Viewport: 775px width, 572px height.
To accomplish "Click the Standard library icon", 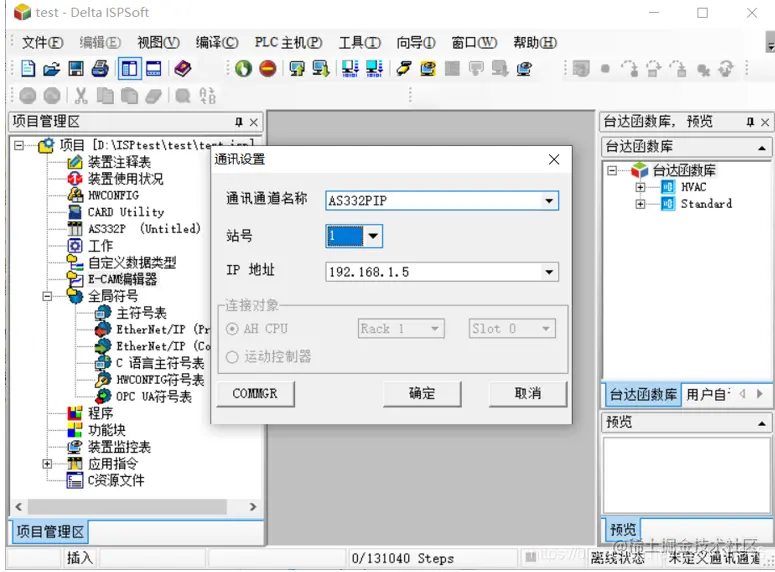I will tap(668, 204).
